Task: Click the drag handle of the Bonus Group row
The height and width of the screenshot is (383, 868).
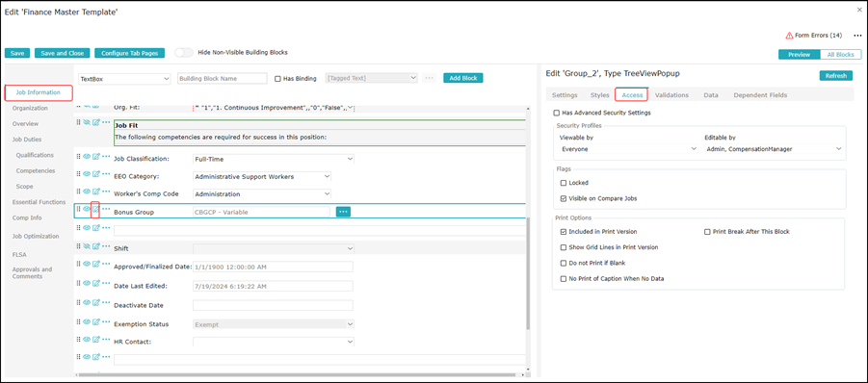Action: 79,210
